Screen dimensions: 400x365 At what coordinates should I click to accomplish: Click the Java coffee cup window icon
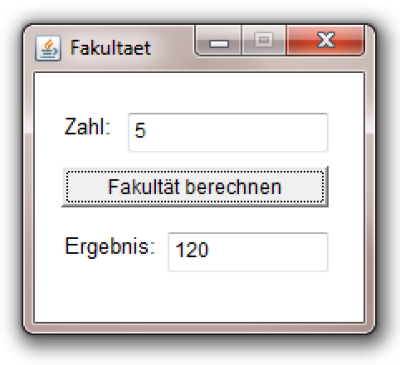point(48,48)
